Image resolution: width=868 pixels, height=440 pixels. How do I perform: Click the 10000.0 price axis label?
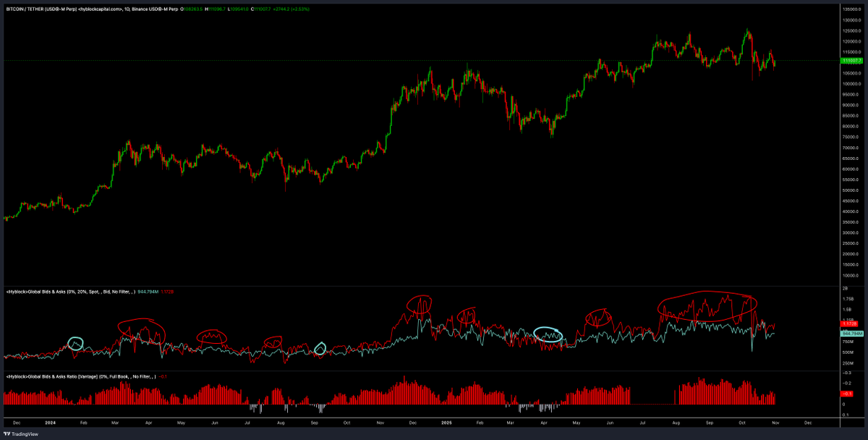click(851, 275)
